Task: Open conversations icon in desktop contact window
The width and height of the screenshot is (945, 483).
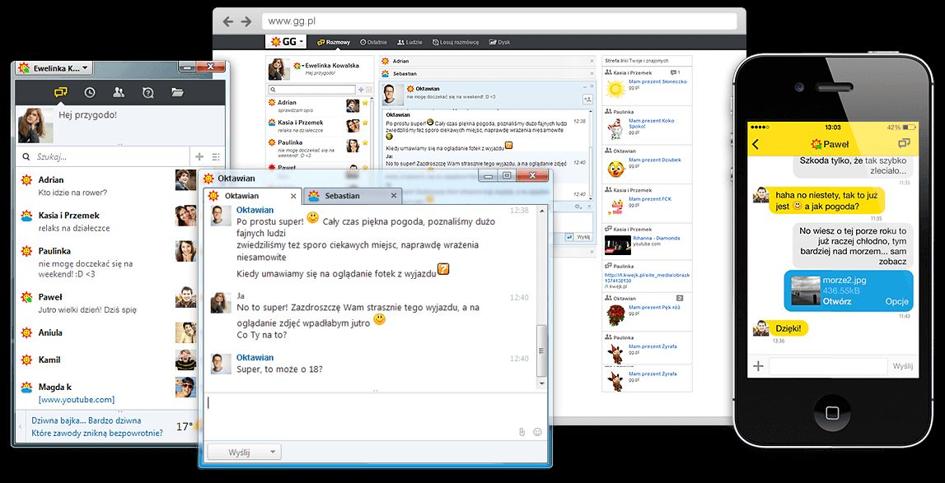Action: (x=60, y=92)
